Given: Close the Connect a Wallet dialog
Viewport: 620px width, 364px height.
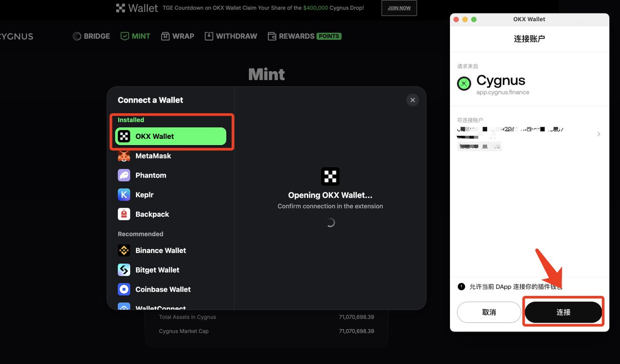Looking at the screenshot, I should [x=412, y=100].
